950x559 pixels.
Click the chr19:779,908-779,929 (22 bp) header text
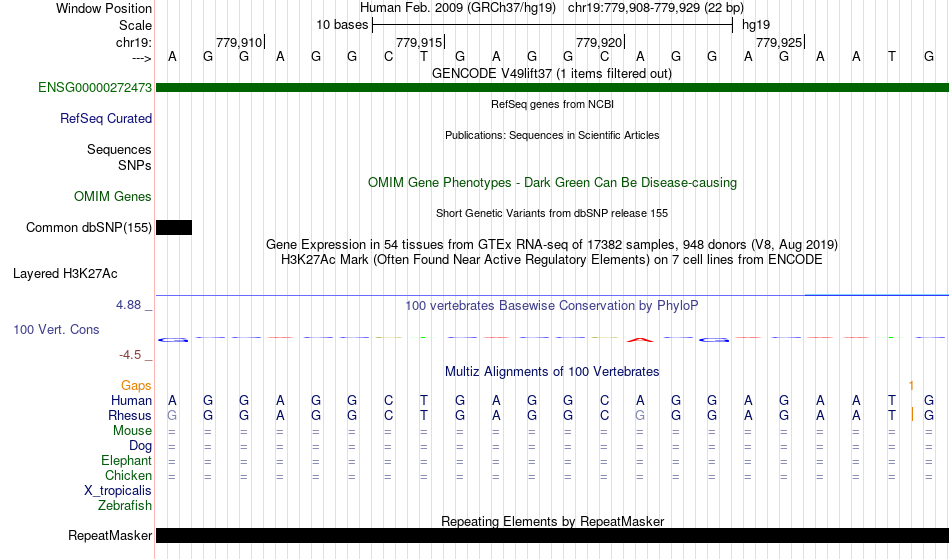pyautogui.click(x=656, y=8)
